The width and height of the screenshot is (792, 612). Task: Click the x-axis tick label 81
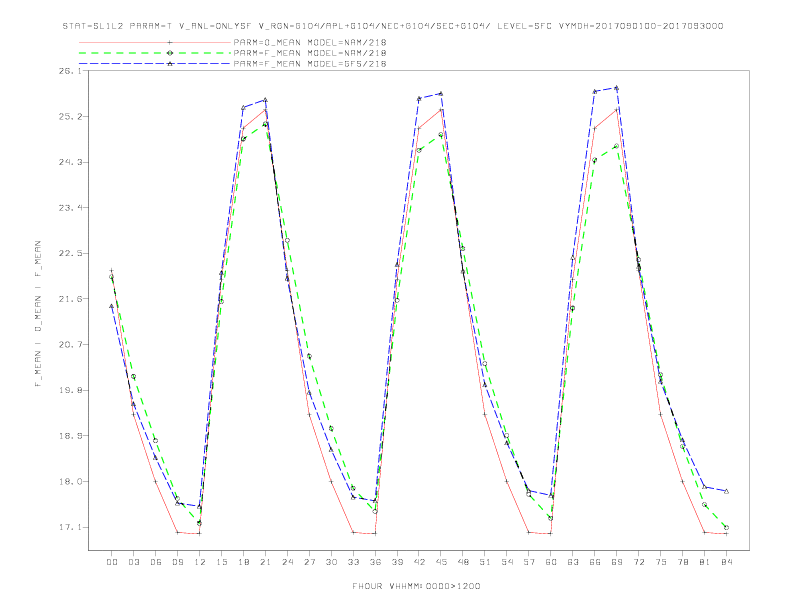[x=705, y=562]
